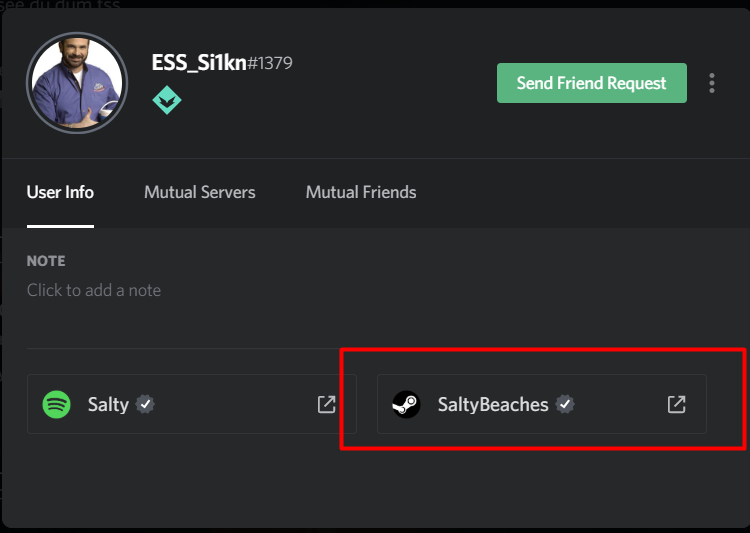Click to add a note field
Viewport: 750px width, 533px height.
(x=94, y=290)
